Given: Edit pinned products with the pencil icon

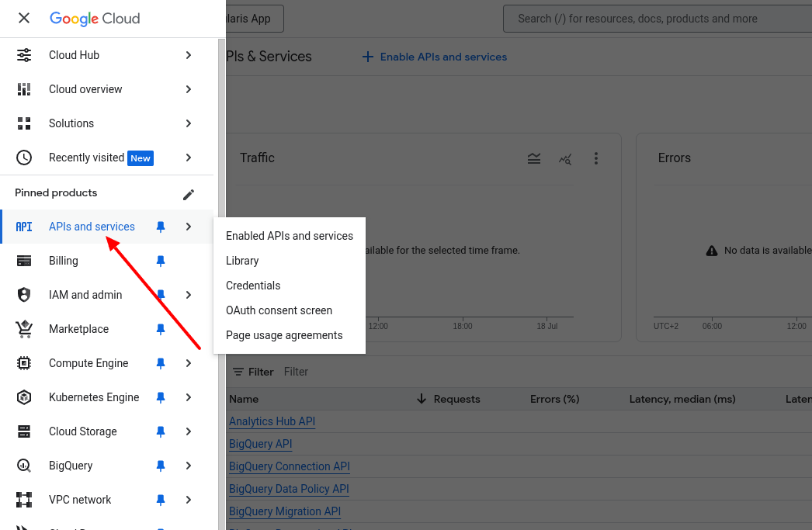Looking at the screenshot, I should click(189, 194).
